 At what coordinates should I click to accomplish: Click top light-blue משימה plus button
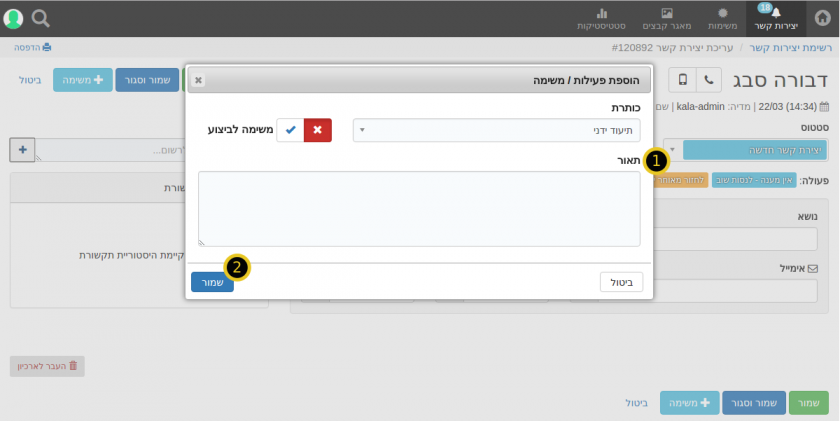pos(82,80)
